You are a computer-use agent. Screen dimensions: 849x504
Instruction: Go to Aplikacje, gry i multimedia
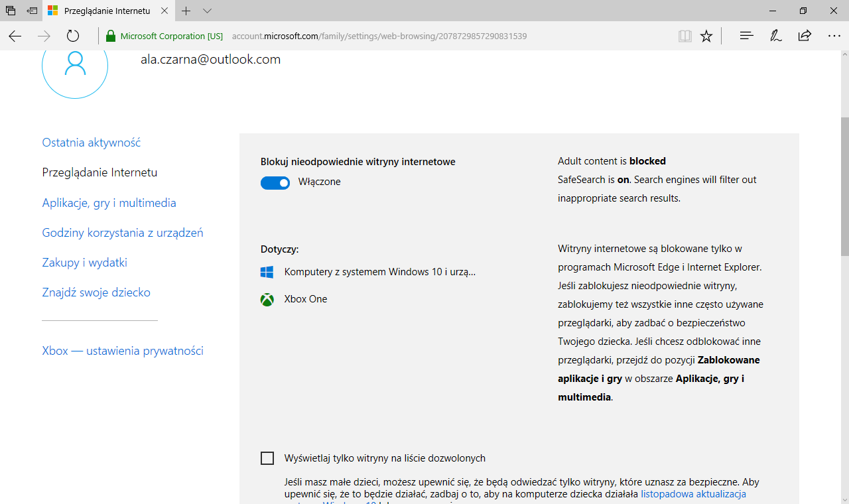pos(109,203)
